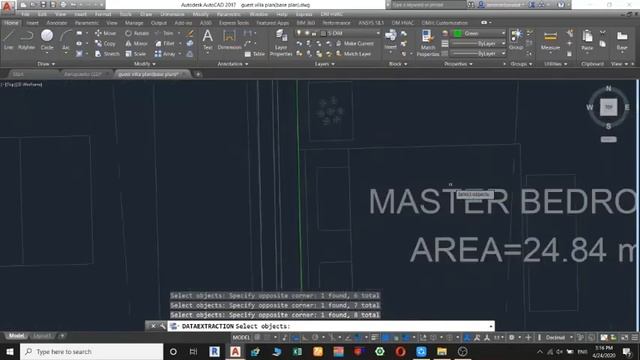This screenshot has height=360, width=640.
Task: Open the Decimal units dropdown in status bar
Action: [x=559, y=338]
